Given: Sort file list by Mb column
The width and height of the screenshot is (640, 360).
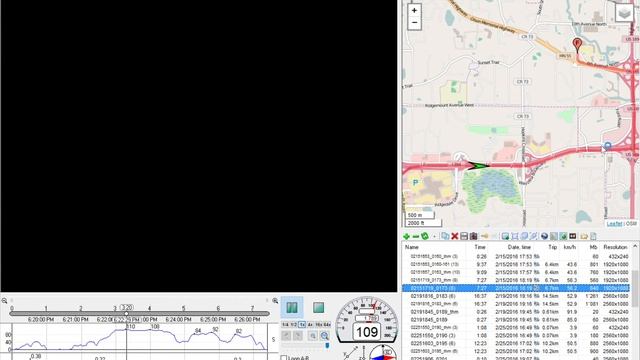Looking at the screenshot, I should coord(593,247).
